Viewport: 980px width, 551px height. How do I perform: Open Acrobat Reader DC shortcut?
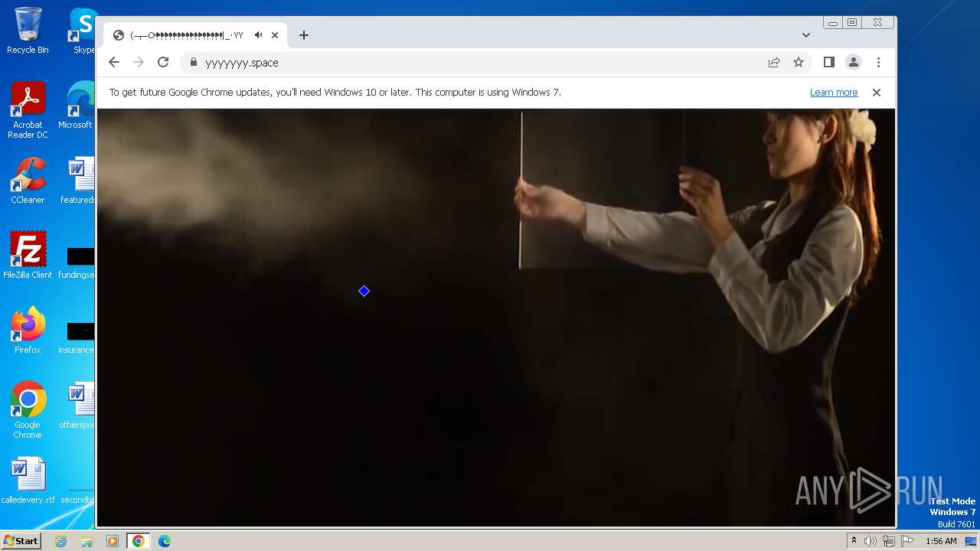tap(28, 111)
